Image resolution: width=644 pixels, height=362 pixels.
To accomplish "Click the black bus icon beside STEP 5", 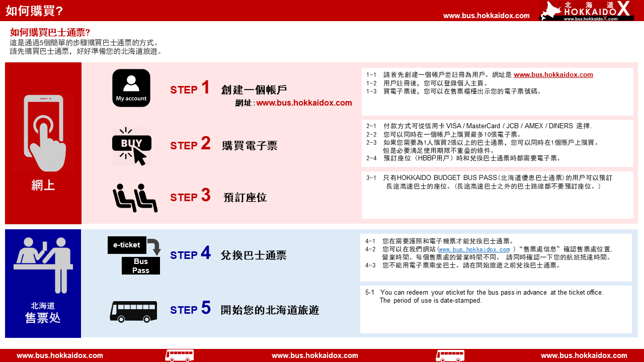I will click(x=133, y=312).
